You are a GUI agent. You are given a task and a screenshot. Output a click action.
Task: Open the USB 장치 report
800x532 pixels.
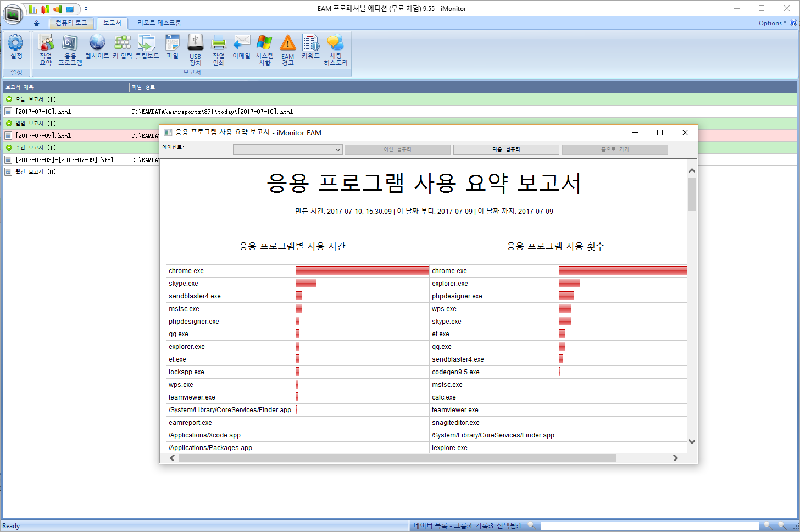point(196,49)
